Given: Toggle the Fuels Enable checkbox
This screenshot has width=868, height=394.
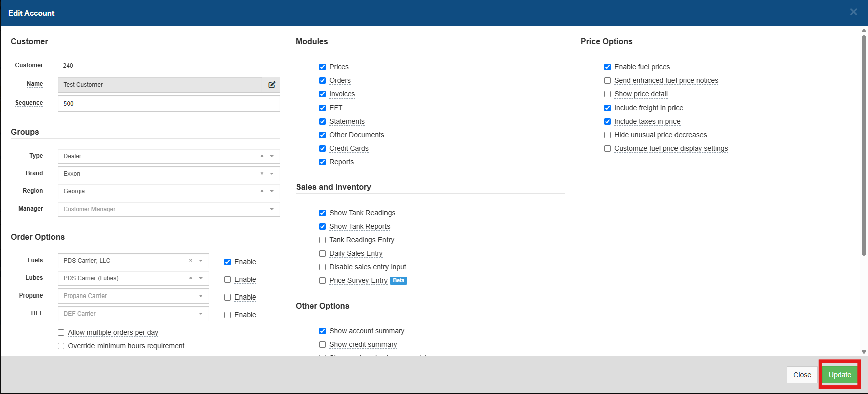Looking at the screenshot, I should (227, 262).
